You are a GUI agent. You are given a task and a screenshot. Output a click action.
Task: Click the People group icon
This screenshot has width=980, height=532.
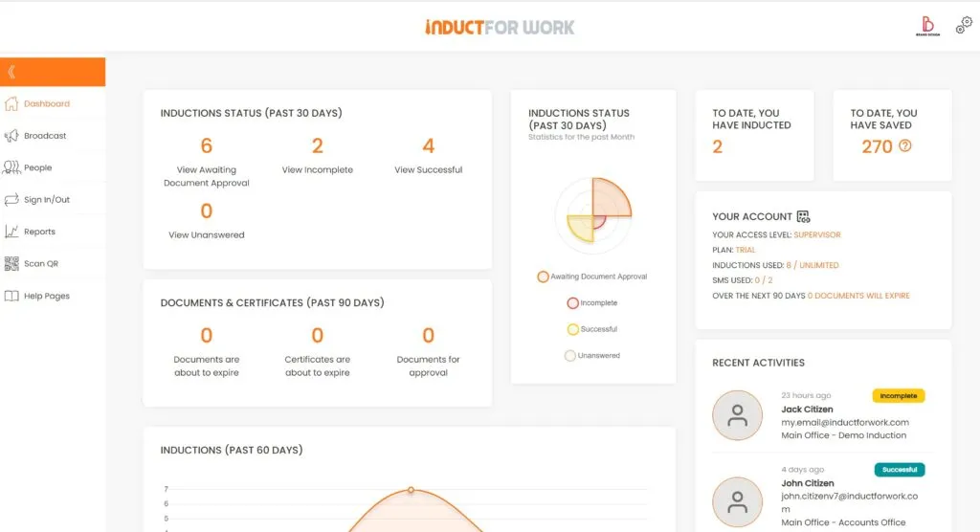(x=11, y=167)
